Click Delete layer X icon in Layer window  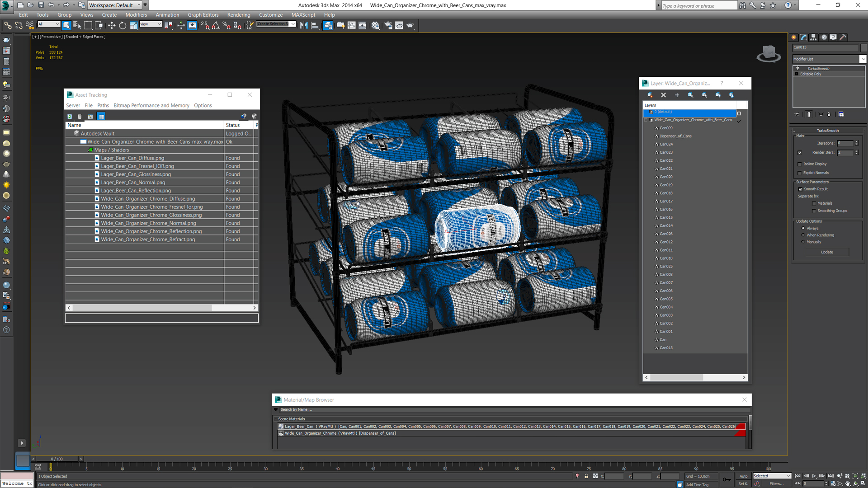pyautogui.click(x=663, y=95)
